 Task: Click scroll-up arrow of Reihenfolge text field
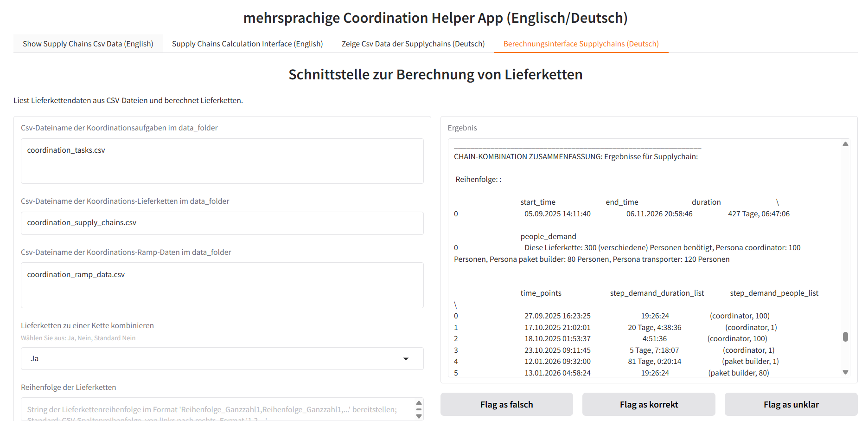[419, 402]
